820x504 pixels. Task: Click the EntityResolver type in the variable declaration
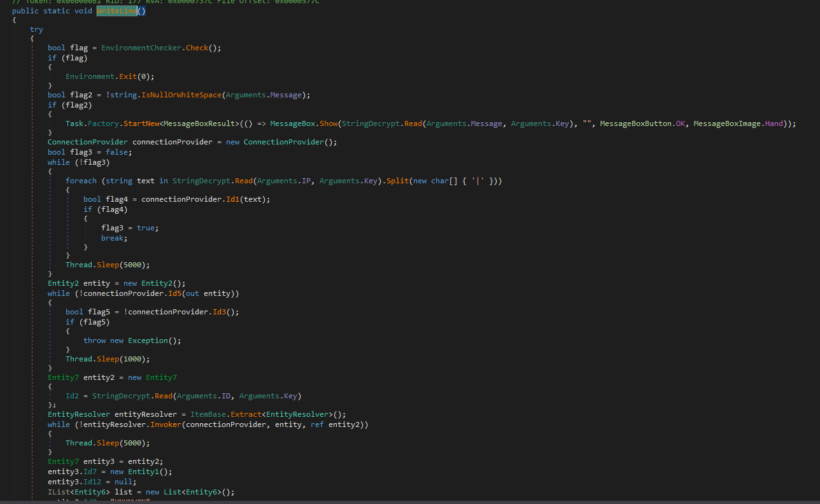[x=79, y=414]
